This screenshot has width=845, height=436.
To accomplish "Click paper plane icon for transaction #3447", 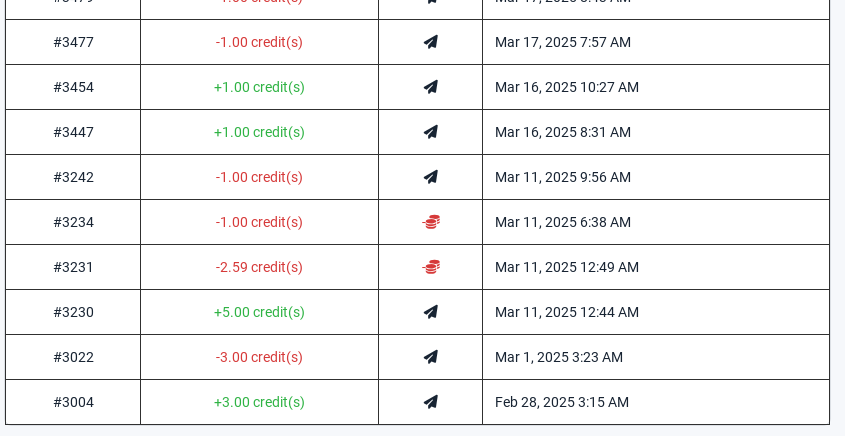I will click(x=431, y=132).
